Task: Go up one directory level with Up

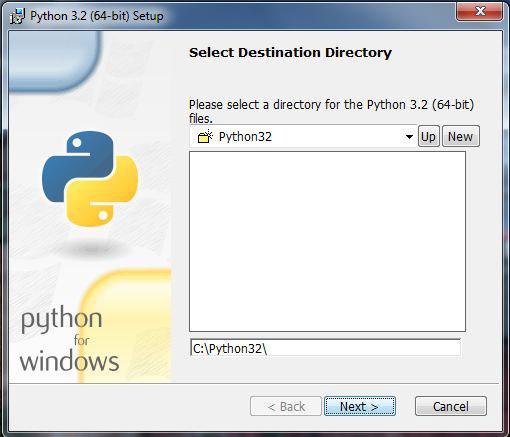Action: pyautogui.click(x=428, y=136)
